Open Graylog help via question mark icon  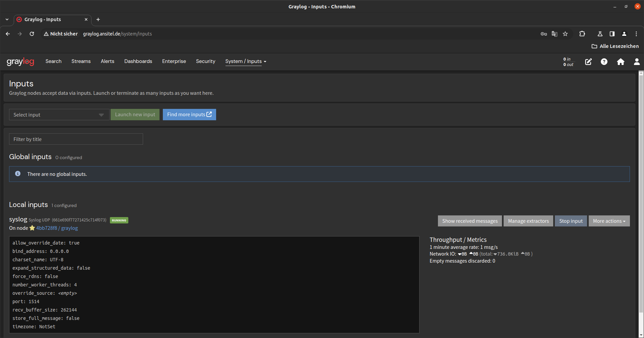604,62
